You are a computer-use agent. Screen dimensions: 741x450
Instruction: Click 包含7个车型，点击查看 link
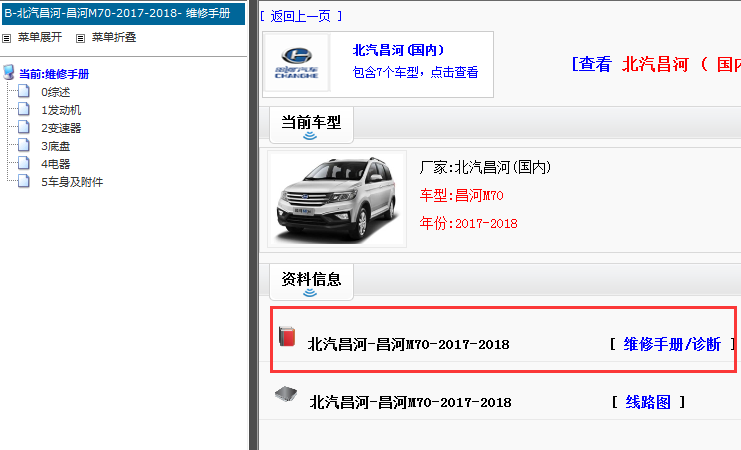tap(415, 72)
